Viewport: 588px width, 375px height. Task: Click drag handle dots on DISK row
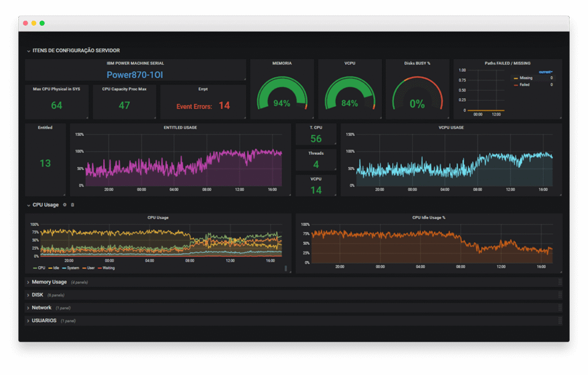tap(560, 295)
